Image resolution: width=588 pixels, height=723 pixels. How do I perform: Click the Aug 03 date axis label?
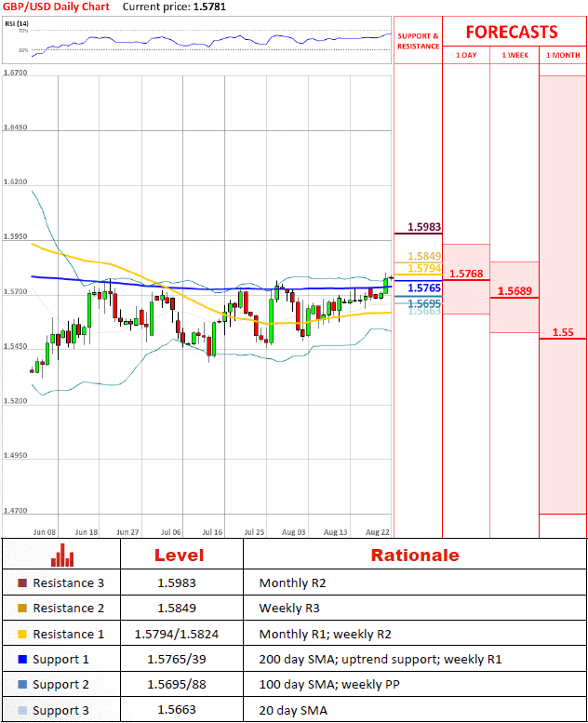pyautogui.click(x=293, y=532)
